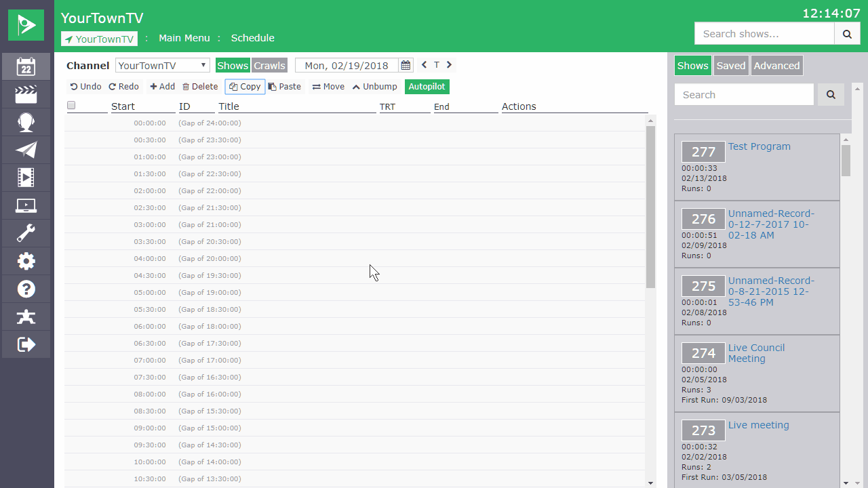Select the Saved tab in right panel
868x488 pixels.
[x=731, y=66]
